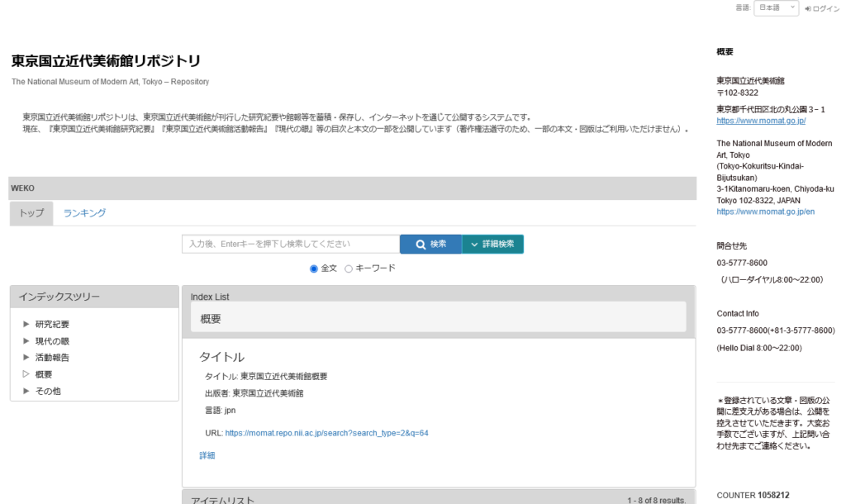Select 研究紀要 in the index tree

[52, 325]
